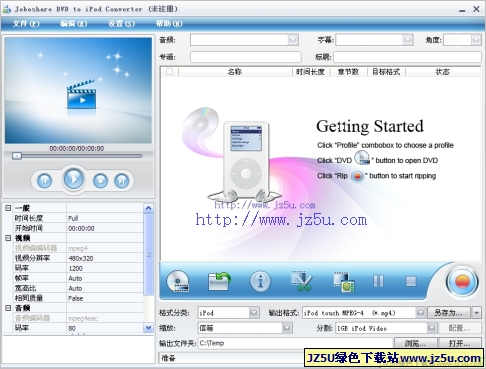486x369 pixels.
Task: Click the window close X button
Action: 476,9
